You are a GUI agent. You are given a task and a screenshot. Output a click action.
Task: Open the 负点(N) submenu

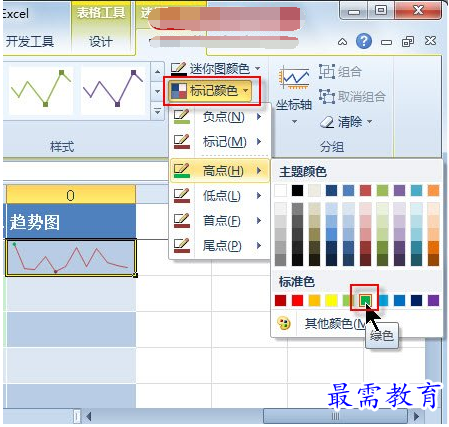220,117
